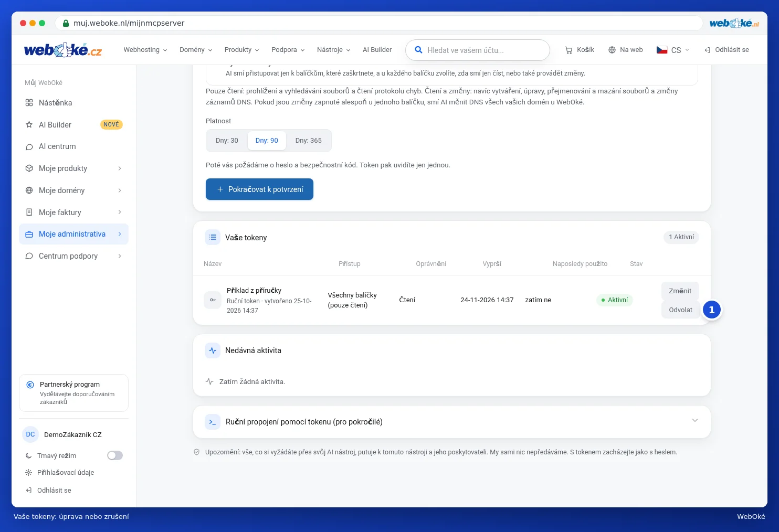Click the Nástěnka dashboard icon
The image size is (779, 532).
point(29,103)
